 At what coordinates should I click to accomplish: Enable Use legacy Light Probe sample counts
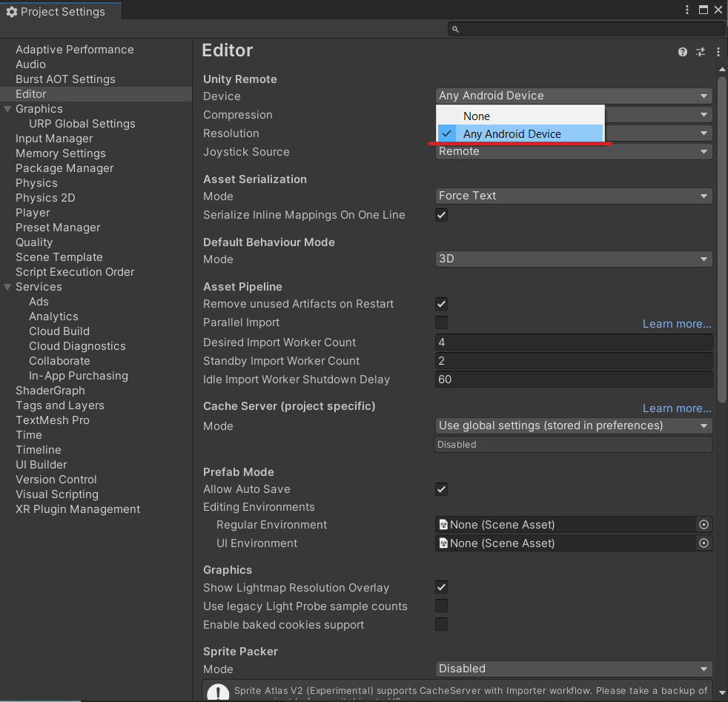[442, 606]
